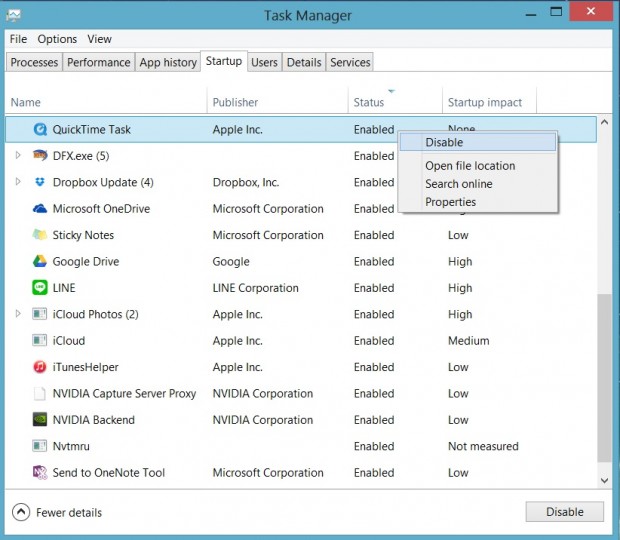Select the Google Drive row name
Screen dimensions: 620x540
[86, 261]
